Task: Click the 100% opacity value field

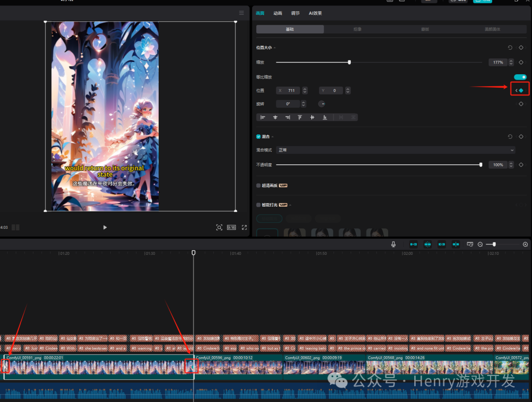Action: [x=498, y=165]
